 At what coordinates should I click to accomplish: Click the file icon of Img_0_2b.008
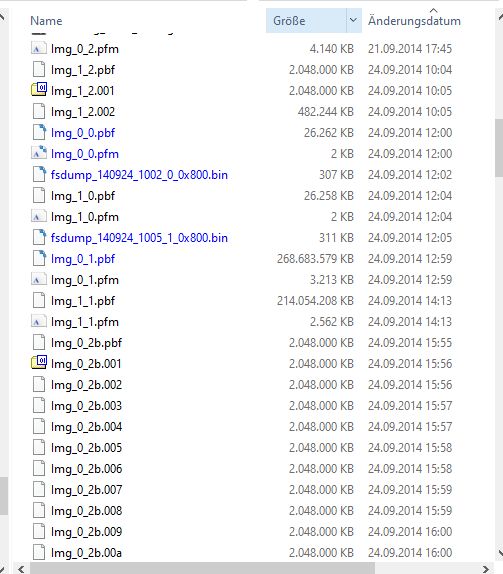coord(39,510)
